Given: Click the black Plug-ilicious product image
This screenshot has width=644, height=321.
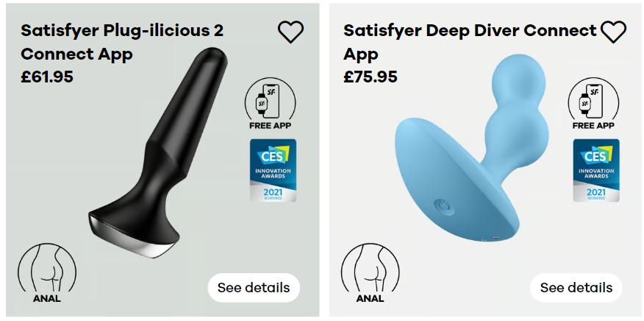Looking at the screenshot, I should 158,153.
